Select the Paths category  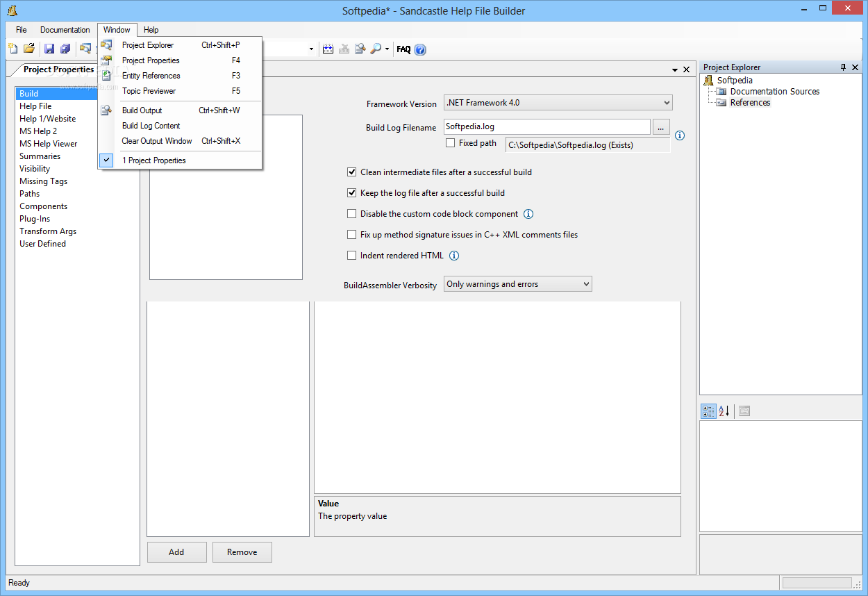(x=30, y=194)
